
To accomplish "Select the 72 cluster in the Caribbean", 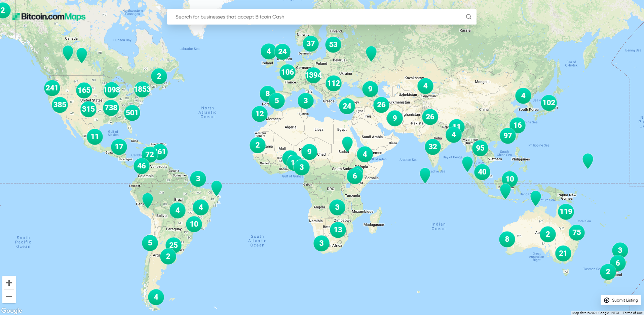I will click(x=150, y=155).
